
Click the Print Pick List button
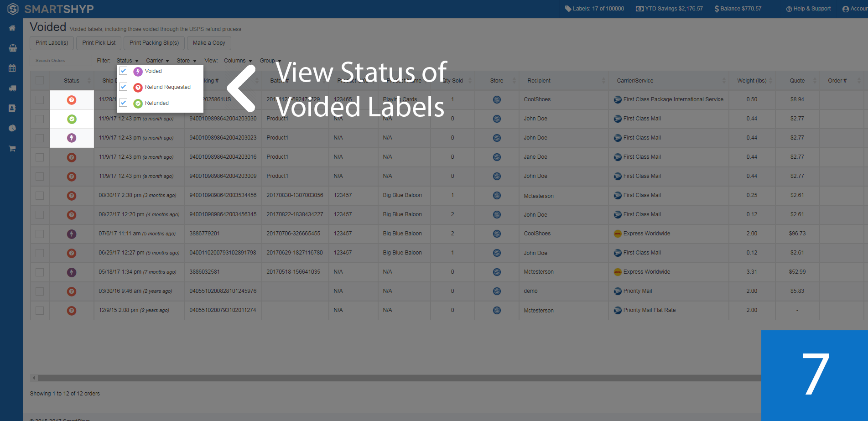[x=99, y=43]
